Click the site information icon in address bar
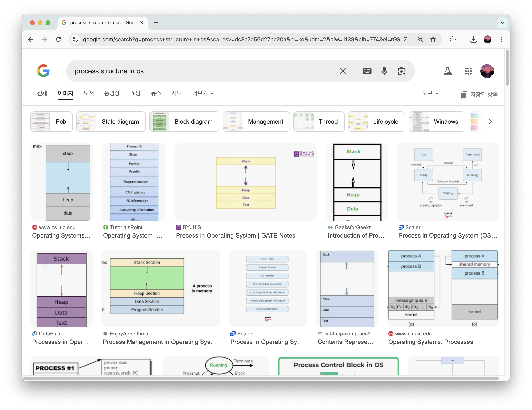The width and height of the screenshot is (532, 410). [x=75, y=39]
